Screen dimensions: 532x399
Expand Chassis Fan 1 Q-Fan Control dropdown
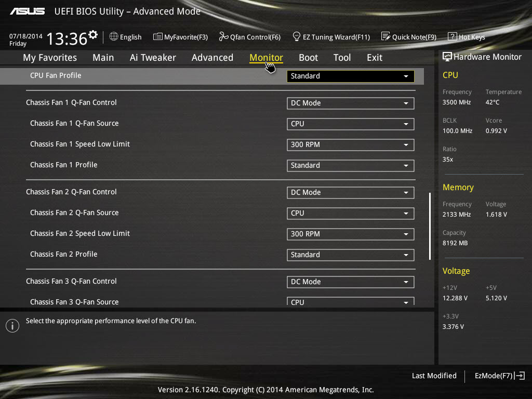point(351,103)
